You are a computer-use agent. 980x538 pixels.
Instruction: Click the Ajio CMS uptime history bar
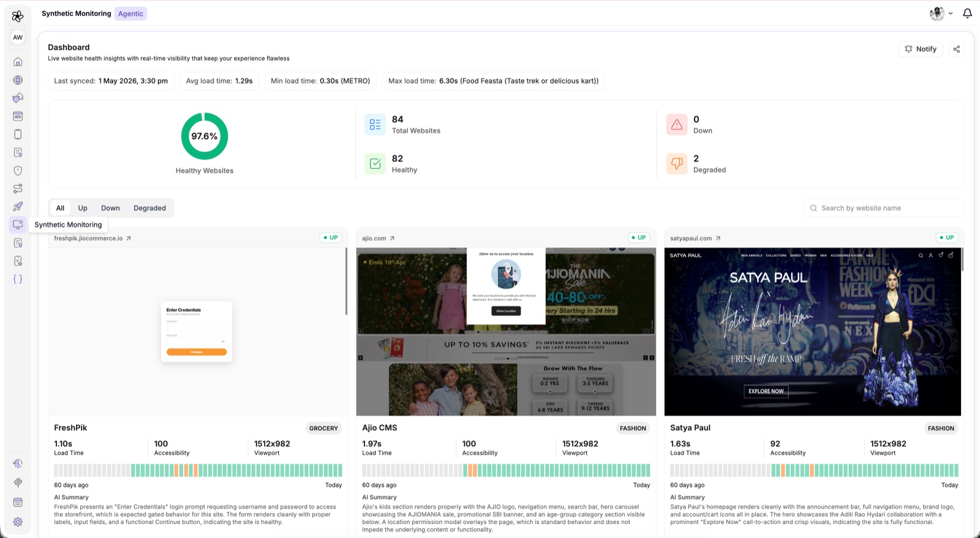[506, 470]
